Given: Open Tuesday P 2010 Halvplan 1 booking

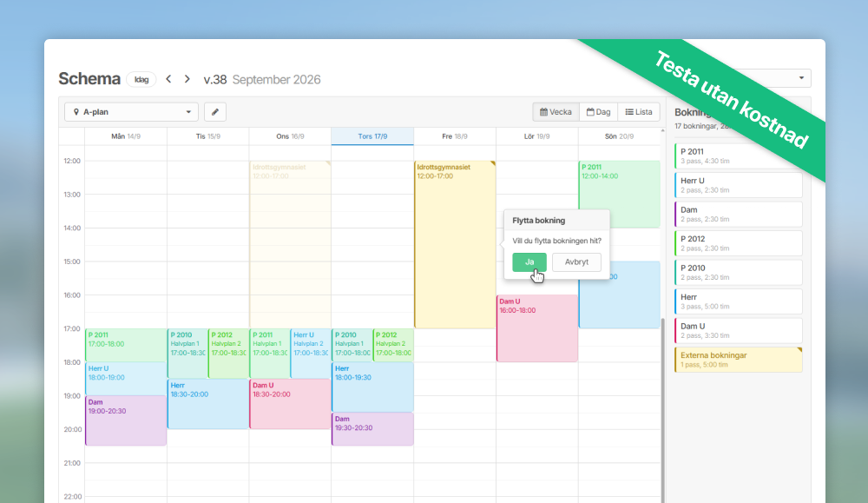Looking at the screenshot, I should [x=187, y=354].
